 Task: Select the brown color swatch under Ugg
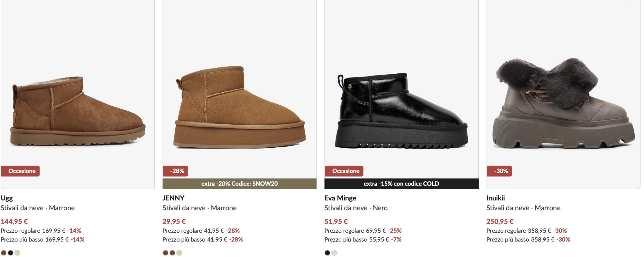point(4,253)
